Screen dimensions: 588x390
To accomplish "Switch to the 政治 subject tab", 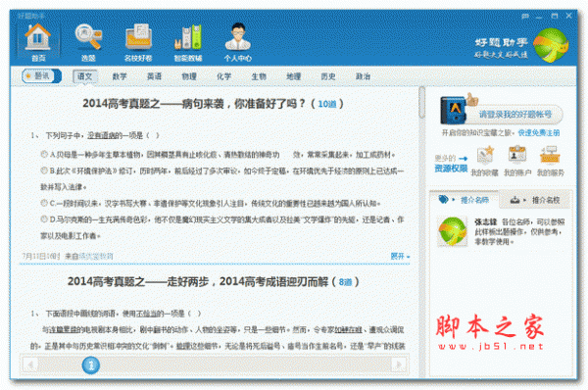I will click(x=363, y=76).
